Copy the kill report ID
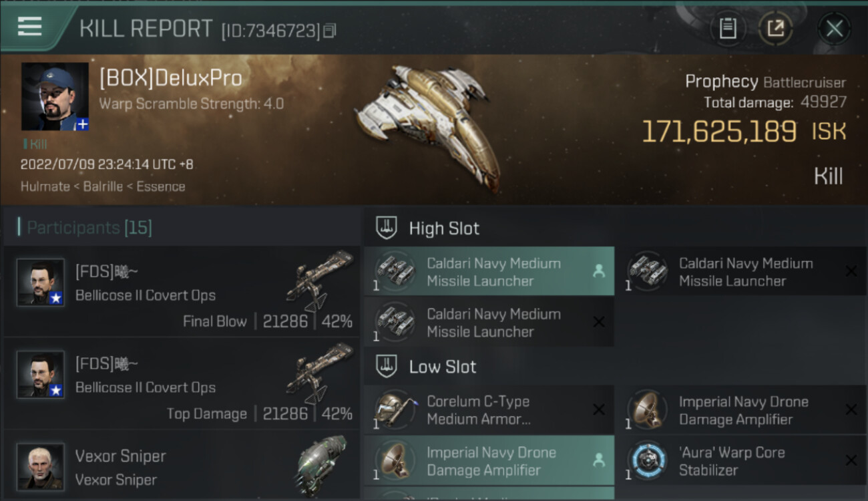This screenshot has height=501, width=868. click(330, 31)
